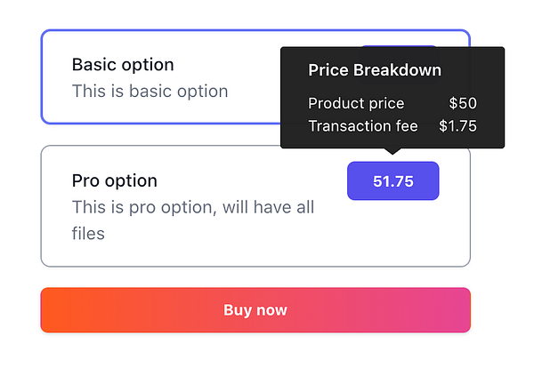Click the $50 product price value
The image size is (534, 392).
pos(463,103)
